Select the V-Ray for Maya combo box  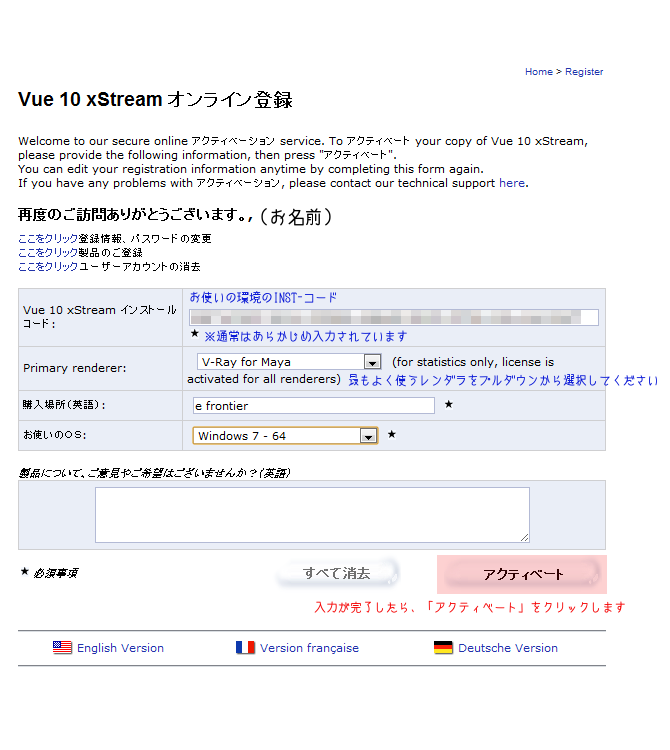(289, 362)
